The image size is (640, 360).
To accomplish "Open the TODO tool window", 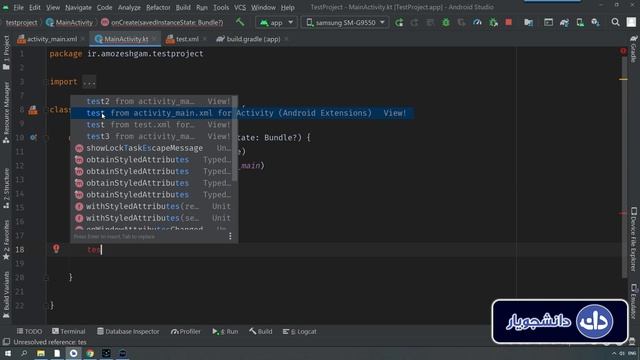I will click(x=29, y=331).
